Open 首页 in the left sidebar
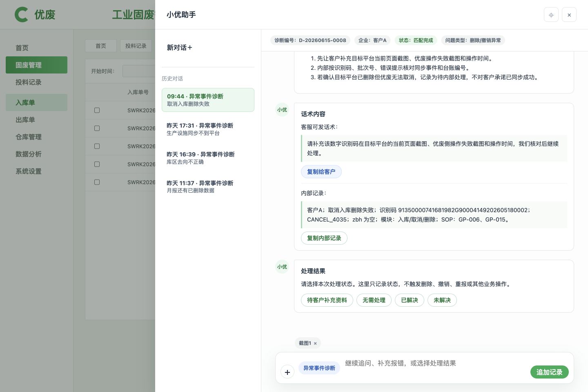The height and width of the screenshot is (392, 588). point(36,48)
